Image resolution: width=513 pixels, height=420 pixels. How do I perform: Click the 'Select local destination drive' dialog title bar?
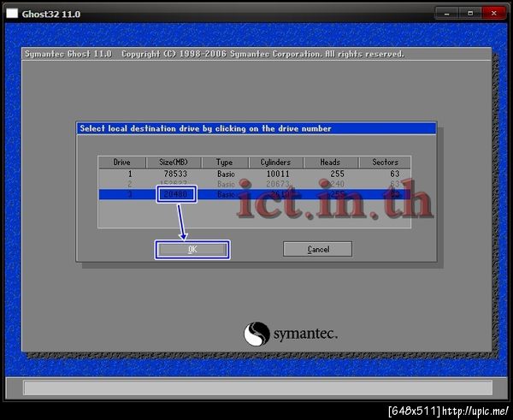pos(256,128)
